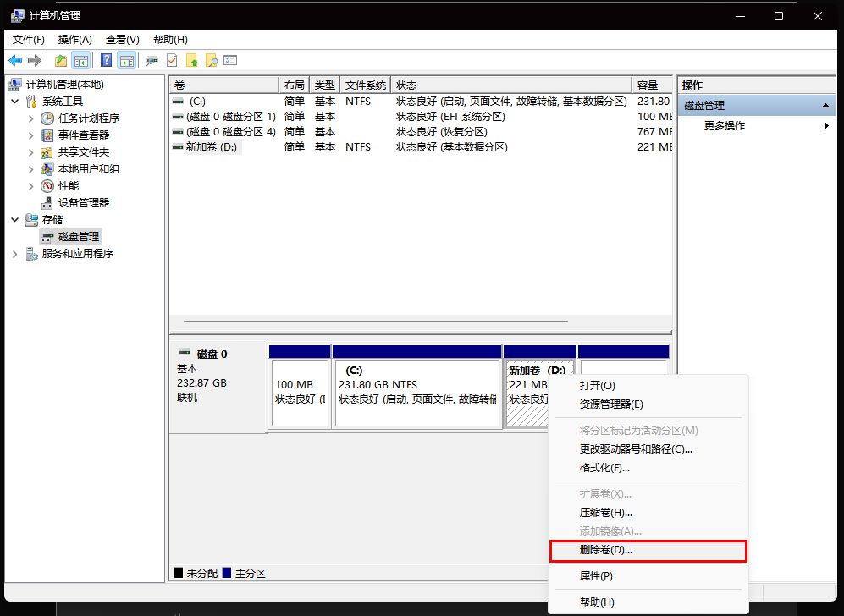Viewport: 844px width, 616px height.
Task: Toggle the show/hide action pane toolbar icon
Action: [x=125, y=60]
